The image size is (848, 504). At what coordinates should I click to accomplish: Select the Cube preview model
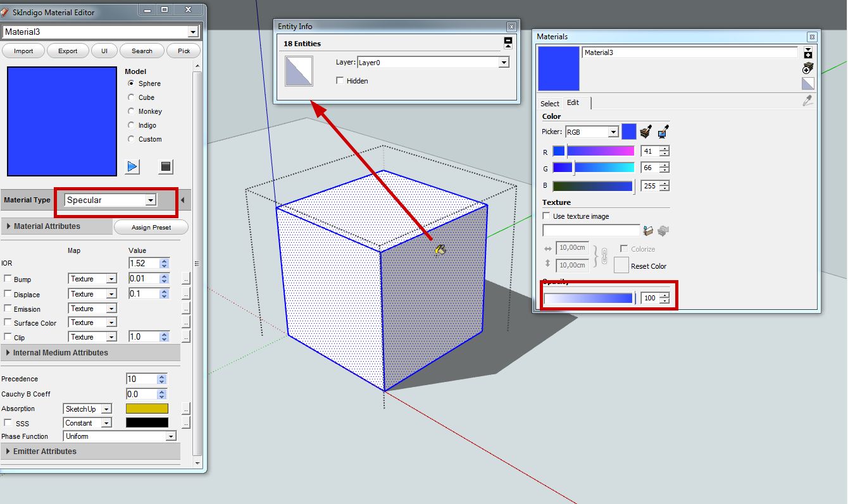point(132,97)
